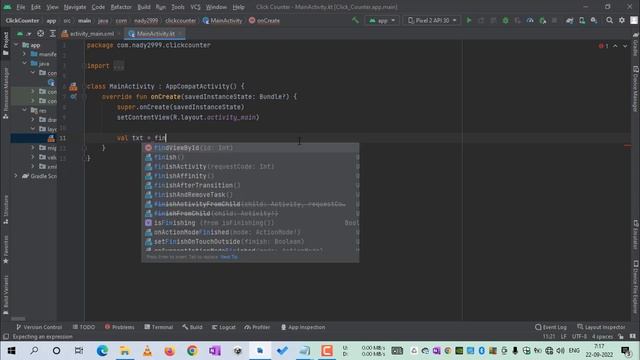Select the Kotlin class file icon in project tree
640x360 pixels.
(51, 82)
